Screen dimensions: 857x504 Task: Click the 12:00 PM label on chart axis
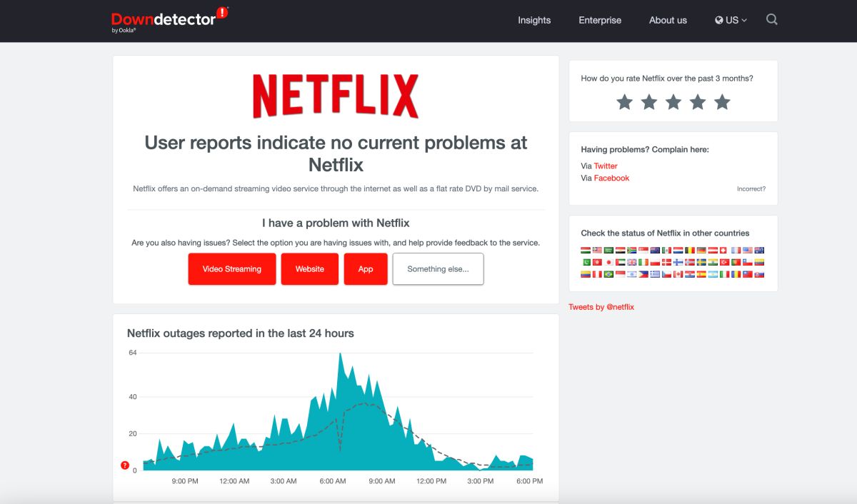[x=431, y=481]
